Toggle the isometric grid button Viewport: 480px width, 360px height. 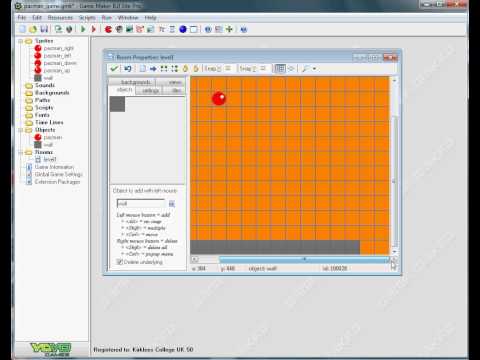pos(291,68)
